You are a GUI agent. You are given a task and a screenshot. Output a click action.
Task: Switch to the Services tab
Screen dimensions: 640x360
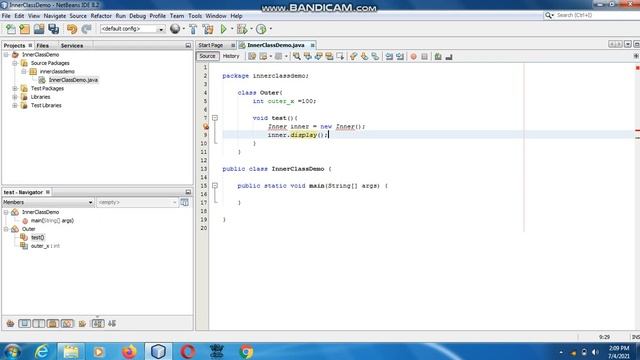pyautogui.click(x=72, y=46)
